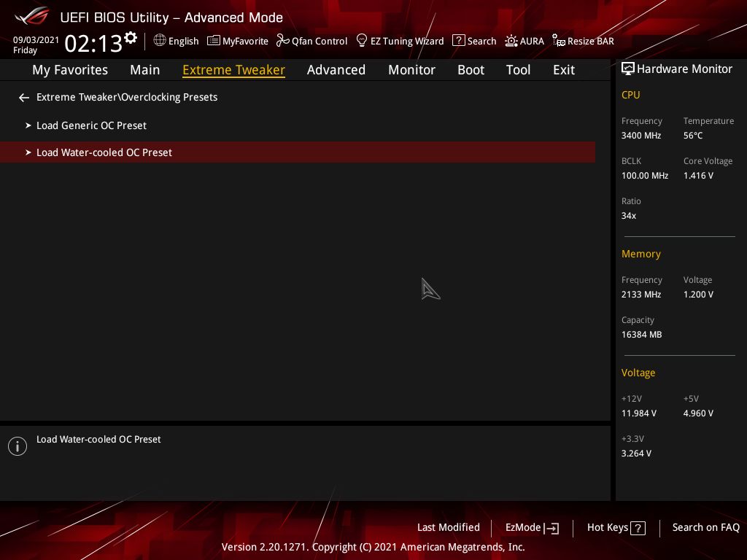Click Capacity value 16384 MB
Screen dimensions: 747x560
(641, 335)
